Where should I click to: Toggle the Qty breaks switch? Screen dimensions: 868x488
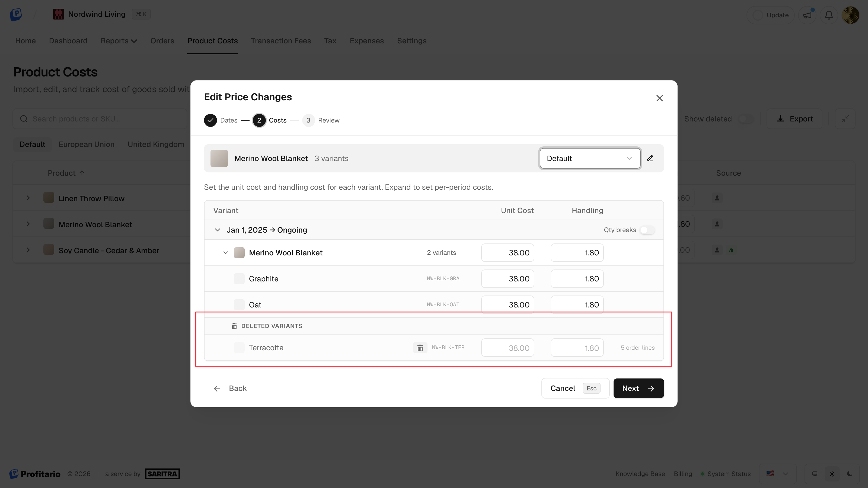point(647,230)
